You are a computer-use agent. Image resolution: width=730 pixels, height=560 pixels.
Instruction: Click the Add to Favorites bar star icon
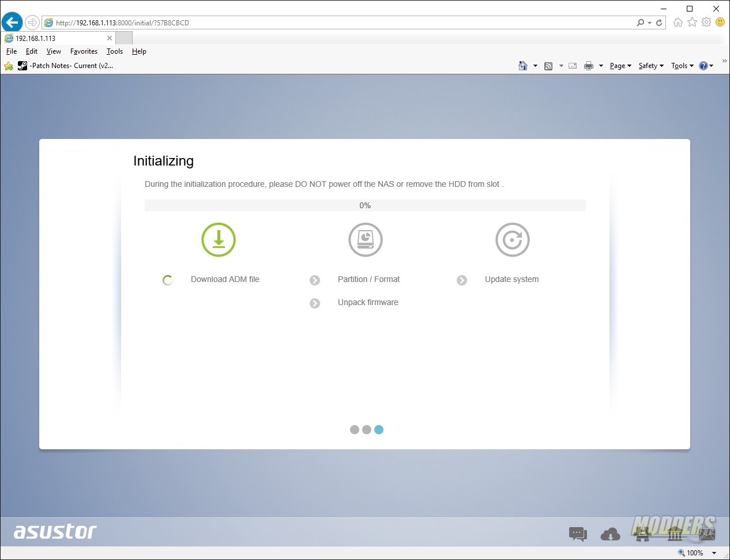9,66
